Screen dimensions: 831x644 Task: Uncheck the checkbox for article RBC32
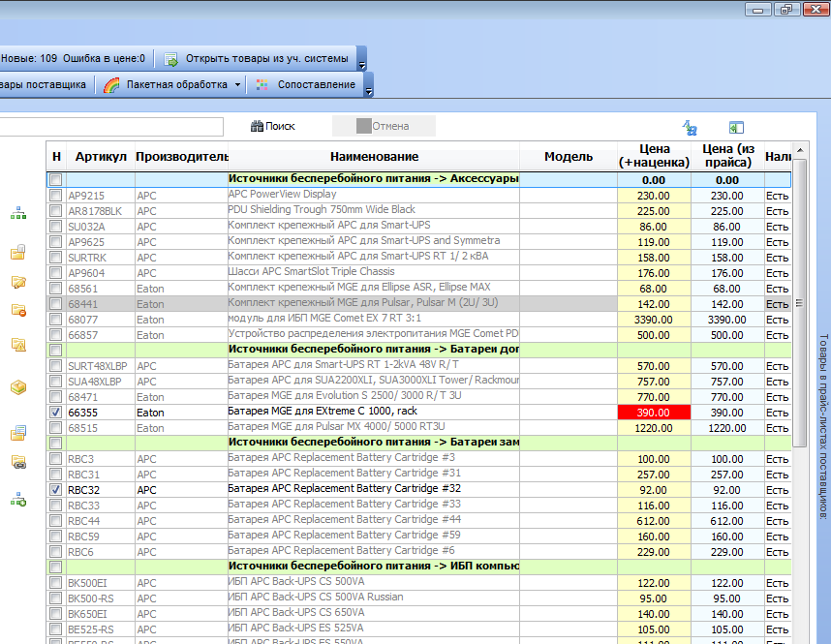pos(55,490)
